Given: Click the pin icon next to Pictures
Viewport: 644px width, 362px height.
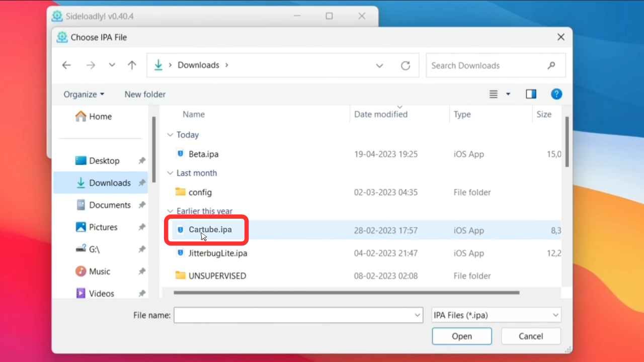Looking at the screenshot, I should click(142, 227).
